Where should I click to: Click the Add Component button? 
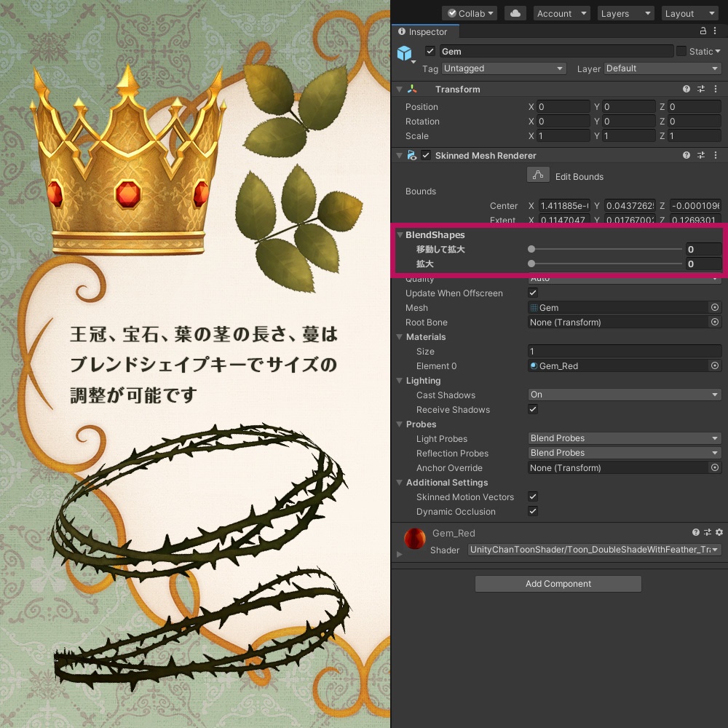point(558,584)
